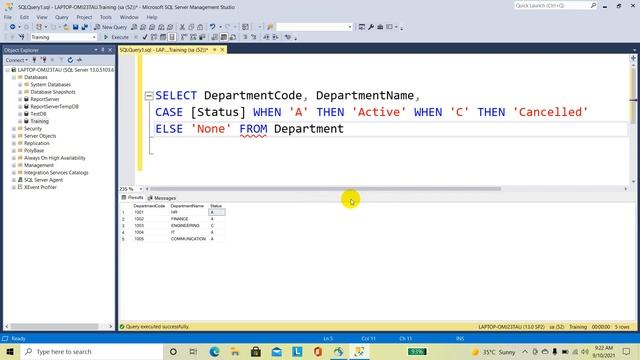Click the Save All icon
The width and height of the screenshot is (640, 360).
click(84, 27)
